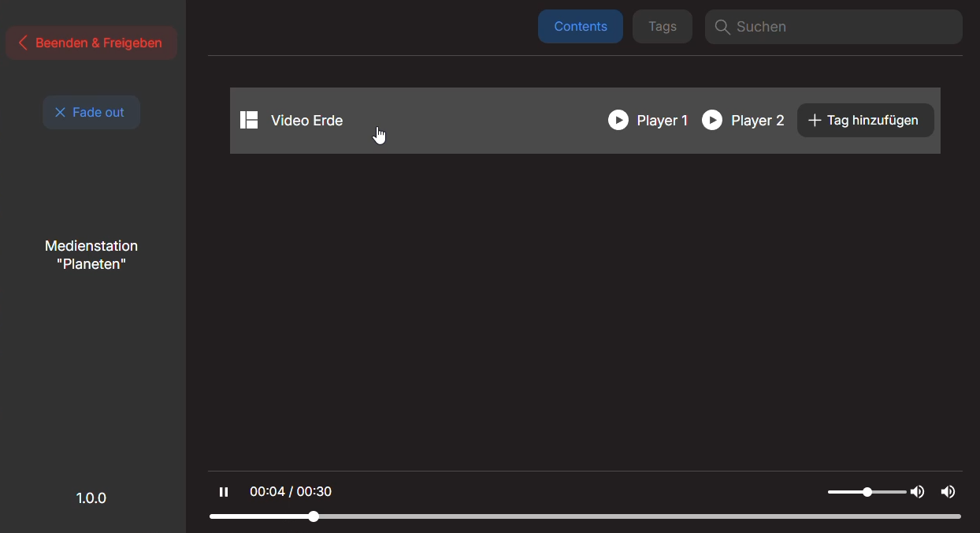This screenshot has width=980, height=533.
Task: Click the volume slider handle
Action: [x=867, y=491]
